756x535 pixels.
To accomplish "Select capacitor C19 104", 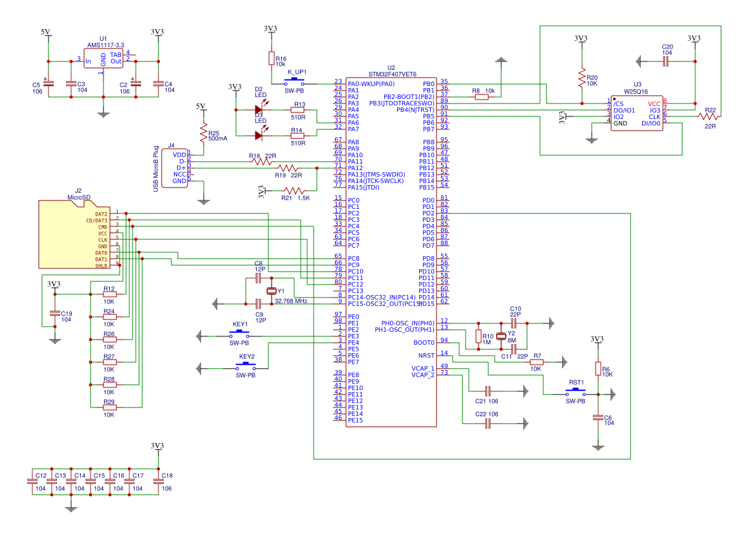I will point(55,314).
